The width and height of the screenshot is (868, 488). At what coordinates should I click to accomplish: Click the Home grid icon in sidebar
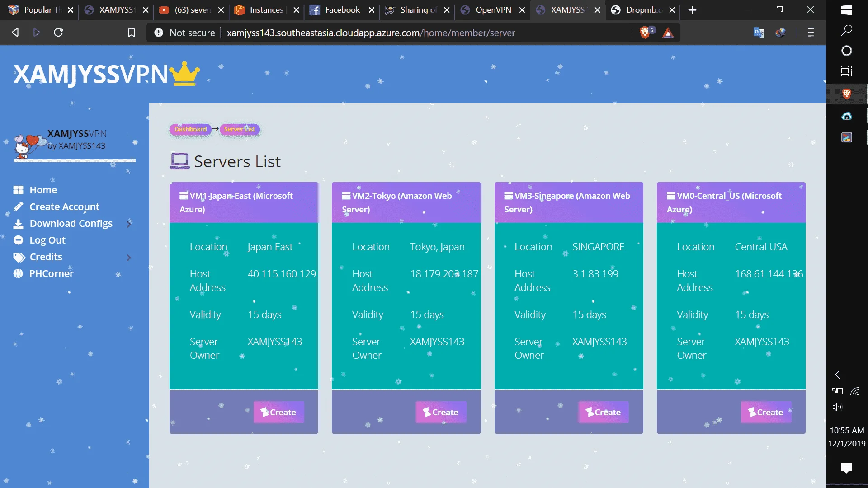18,190
